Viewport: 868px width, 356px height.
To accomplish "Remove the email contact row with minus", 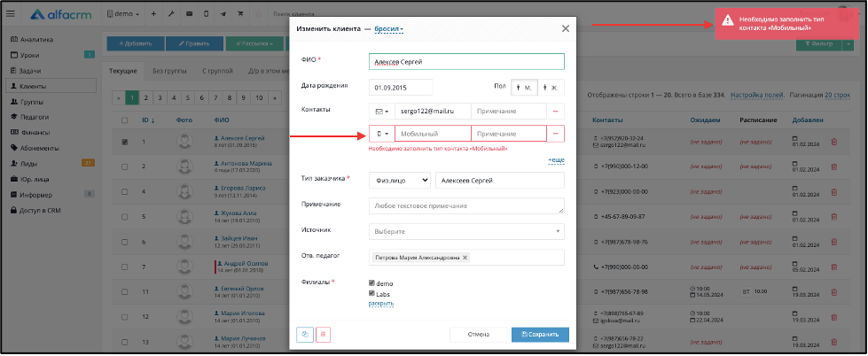I will 555,111.
